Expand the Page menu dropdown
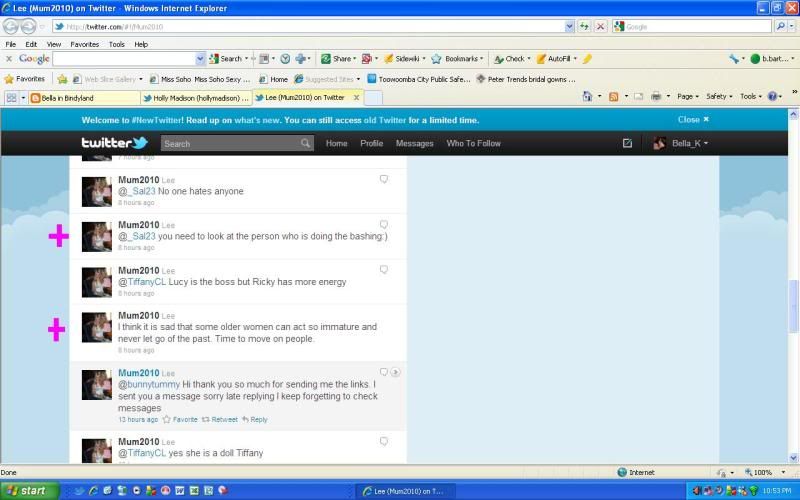This screenshot has width=800, height=500. click(688, 96)
